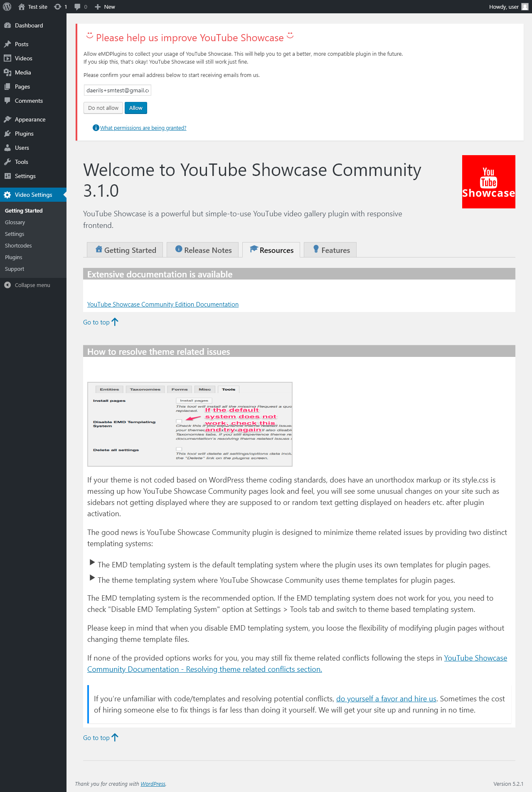
Task: Open the Support submenu item
Action: pyautogui.click(x=15, y=269)
